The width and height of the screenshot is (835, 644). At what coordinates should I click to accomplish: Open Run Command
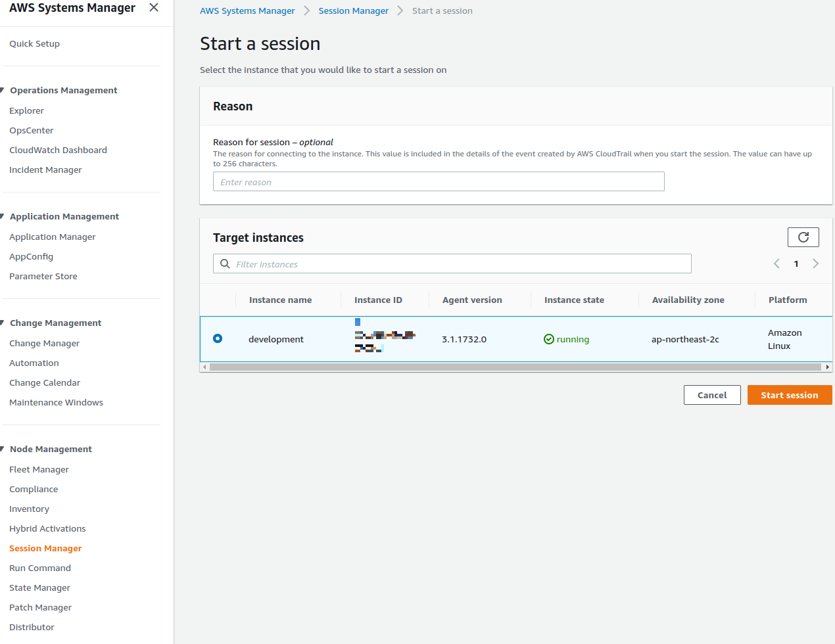tap(39, 568)
